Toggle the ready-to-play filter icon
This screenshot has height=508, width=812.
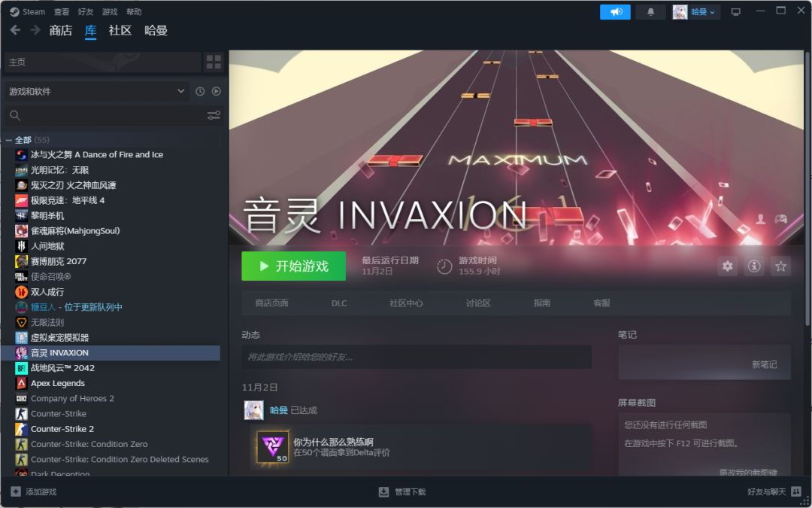click(x=217, y=91)
